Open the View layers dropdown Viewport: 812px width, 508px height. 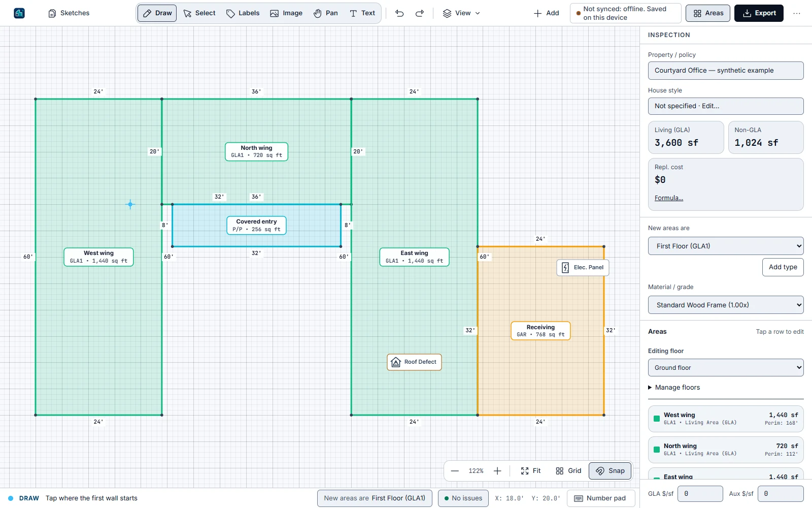pyautogui.click(x=461, y=13)
